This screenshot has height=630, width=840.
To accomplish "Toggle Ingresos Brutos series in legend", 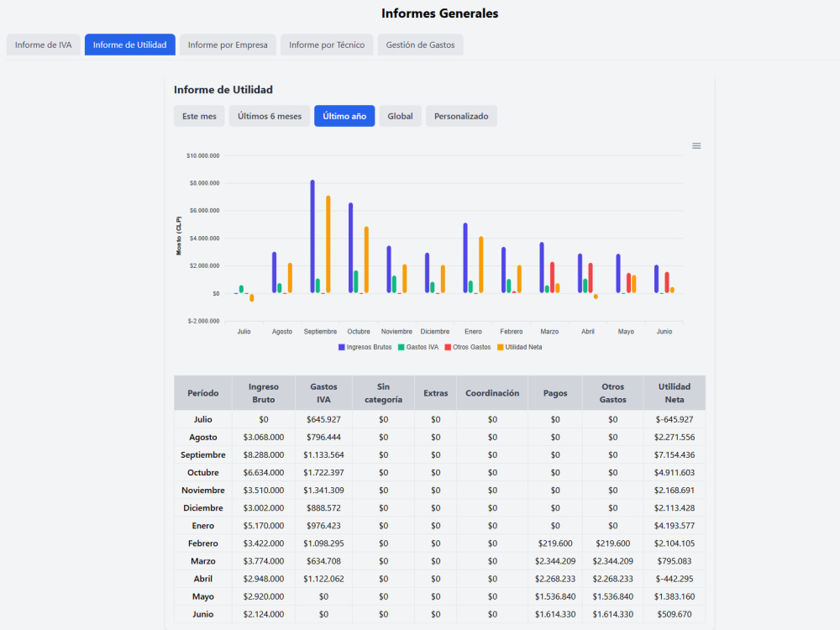I will click(x=365, y=347).
